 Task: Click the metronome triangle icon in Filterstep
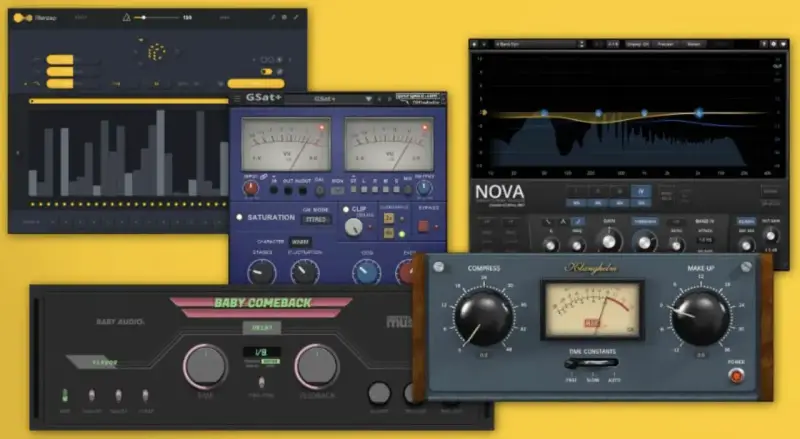pyautogui.click(x=127, y=18)
